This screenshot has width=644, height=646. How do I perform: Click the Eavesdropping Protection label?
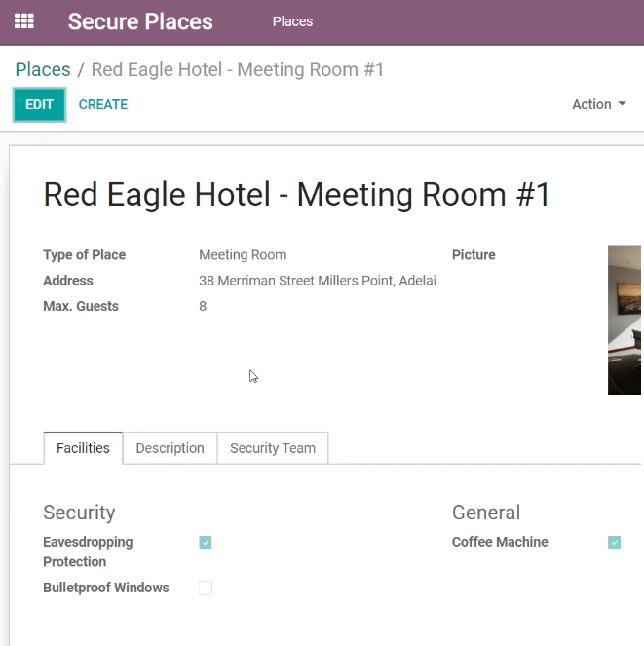click(x=88, y=551)
